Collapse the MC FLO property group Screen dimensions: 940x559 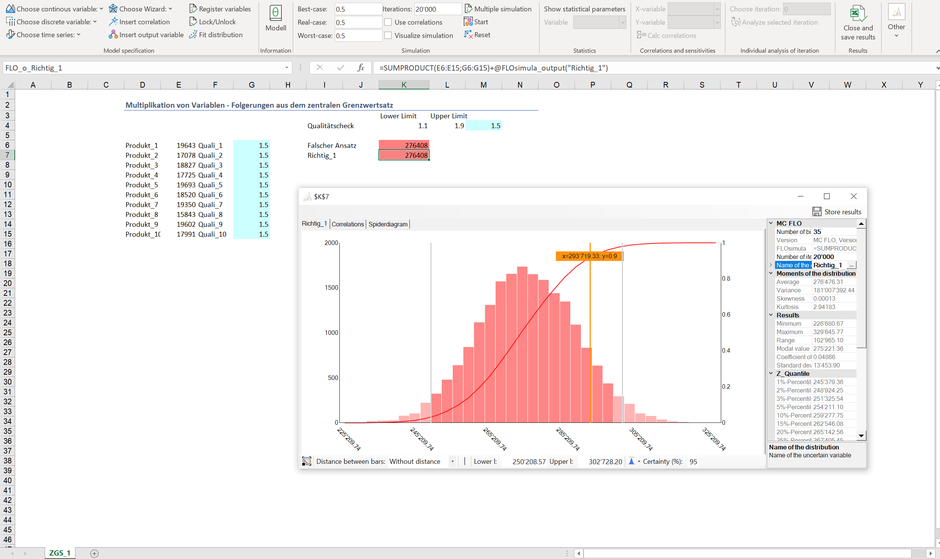click(x=771, y=223)
